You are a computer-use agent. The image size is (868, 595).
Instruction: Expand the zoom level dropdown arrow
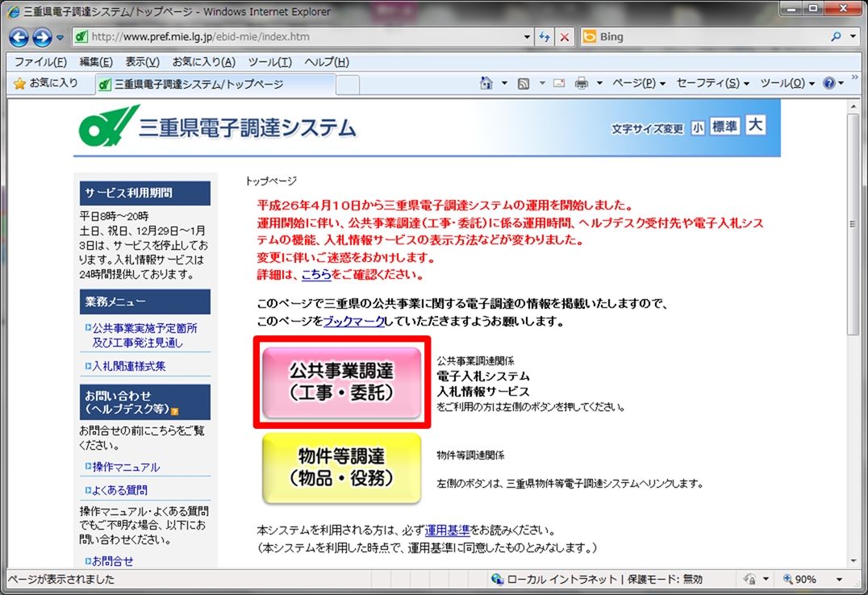(x=839, y=580)
